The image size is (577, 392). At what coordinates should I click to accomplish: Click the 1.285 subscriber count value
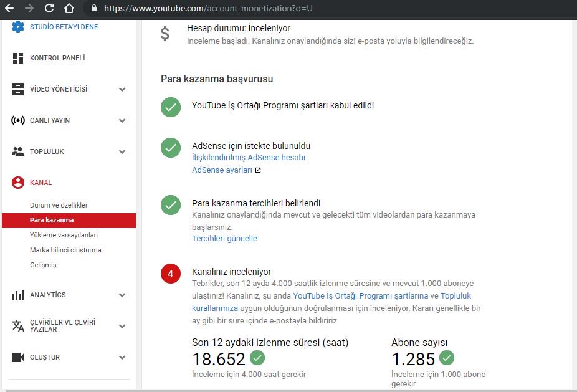tap(413, 359)
